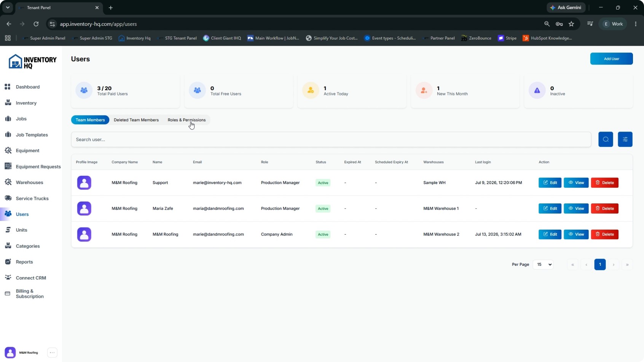Screen dimensions: 644x362
Task: Open Chrome three-dot menu
Action: 636,24
